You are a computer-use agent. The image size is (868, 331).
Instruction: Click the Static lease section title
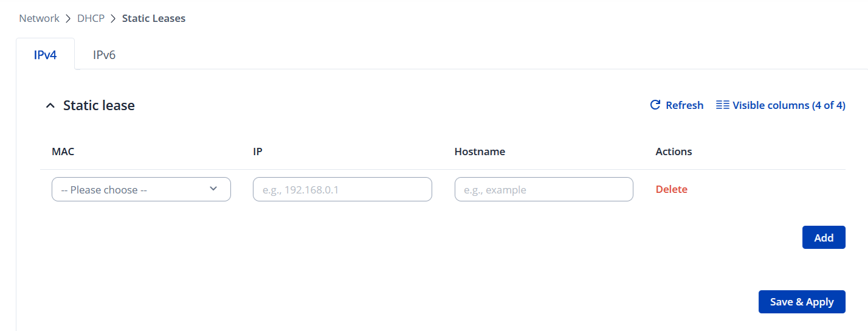click(99, 106)
